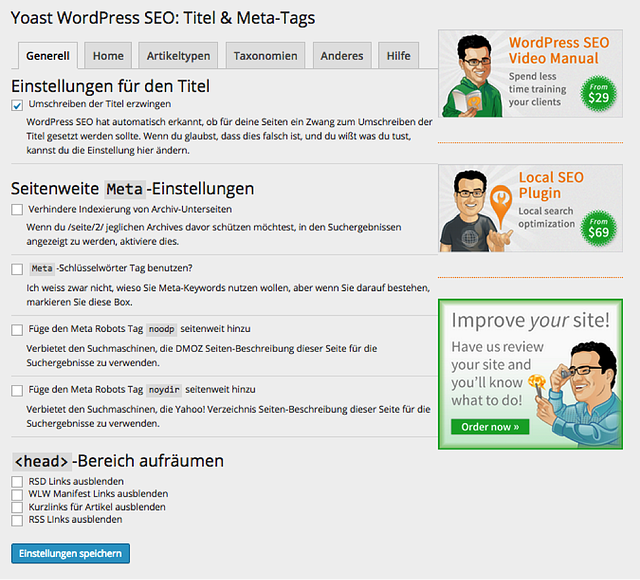640x580 pixels.
Task: Tick the Meta-Schlüsselwörter Tag checkbox
Action: [17, 269]
